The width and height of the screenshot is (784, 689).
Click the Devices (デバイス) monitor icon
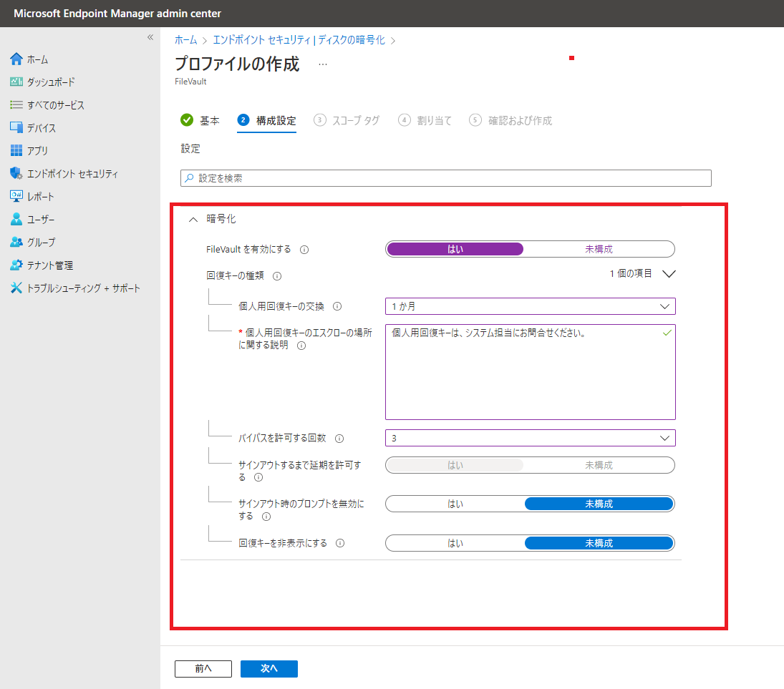(x=16, y=127)
